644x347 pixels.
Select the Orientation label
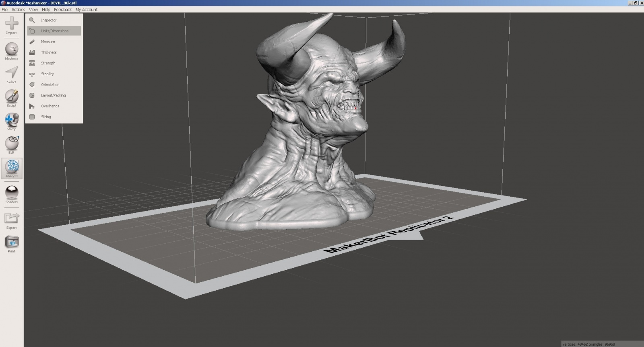[50, 84]
